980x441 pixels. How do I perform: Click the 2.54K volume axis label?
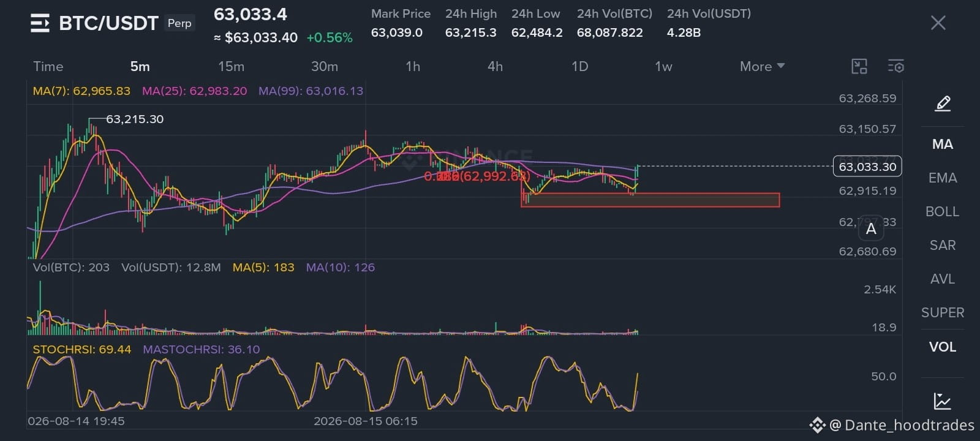pos(880,289)
